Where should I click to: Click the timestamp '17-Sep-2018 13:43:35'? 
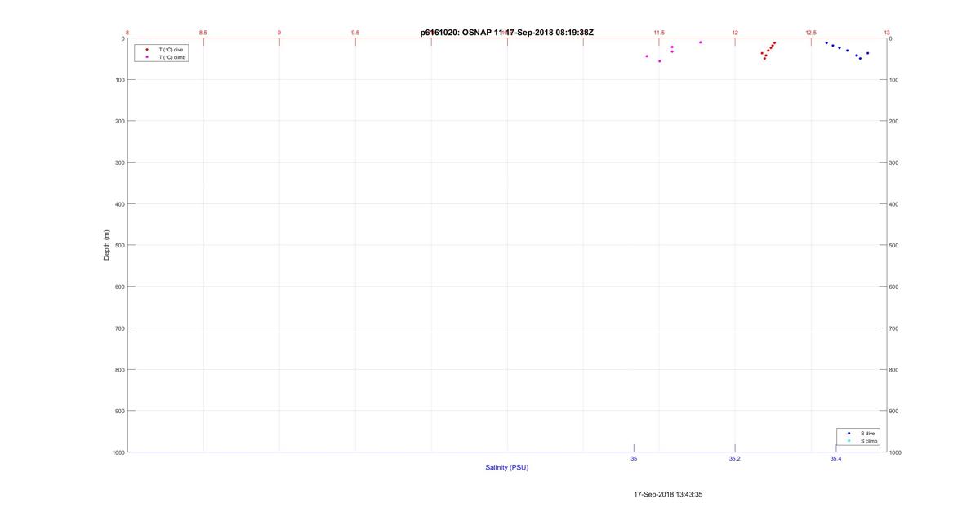[668, 494]
